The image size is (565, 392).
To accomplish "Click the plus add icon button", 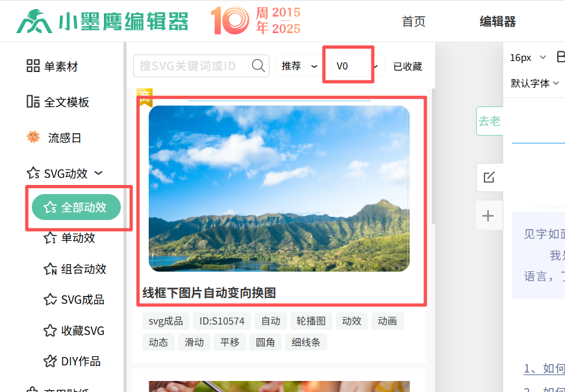I will tap(488, 216).
